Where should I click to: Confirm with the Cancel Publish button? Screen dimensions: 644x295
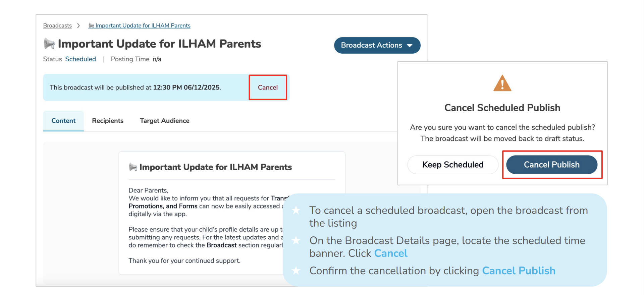coord(551,165)
